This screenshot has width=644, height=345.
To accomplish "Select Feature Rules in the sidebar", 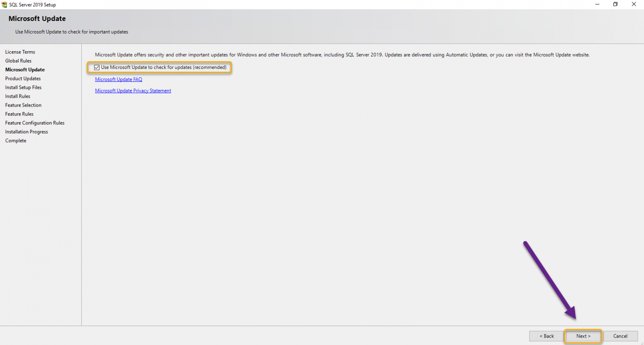I will 19,114.
